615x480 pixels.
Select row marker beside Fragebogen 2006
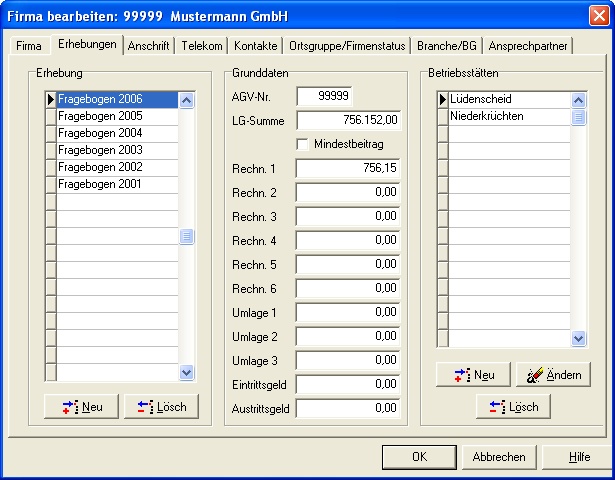coord(51,99)
